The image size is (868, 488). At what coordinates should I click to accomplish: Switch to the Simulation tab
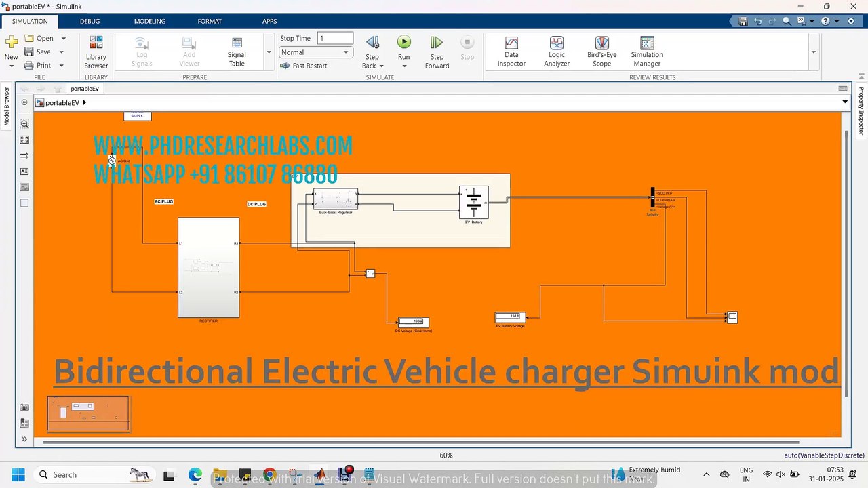coord(30,21)
